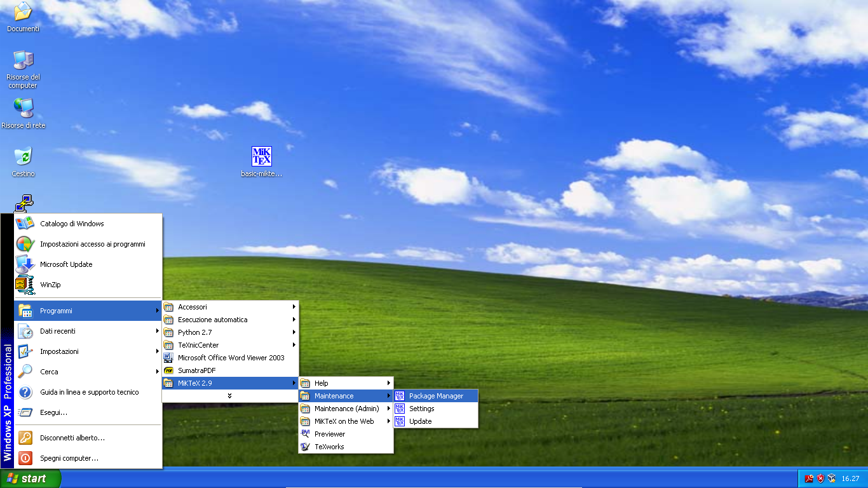Open Documenti desktop icon
Screen dimensions: 868x488
(x=23, y=17)
